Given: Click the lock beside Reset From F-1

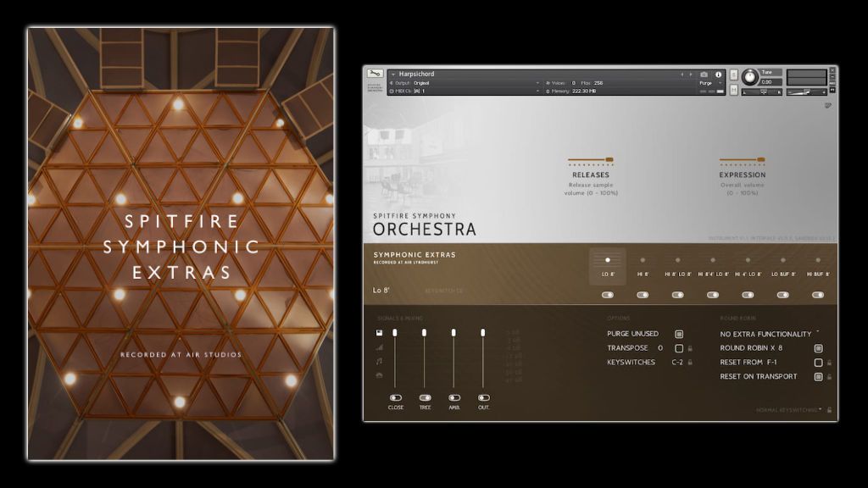Looking at the screenshot, I should [x=829, y=363].
